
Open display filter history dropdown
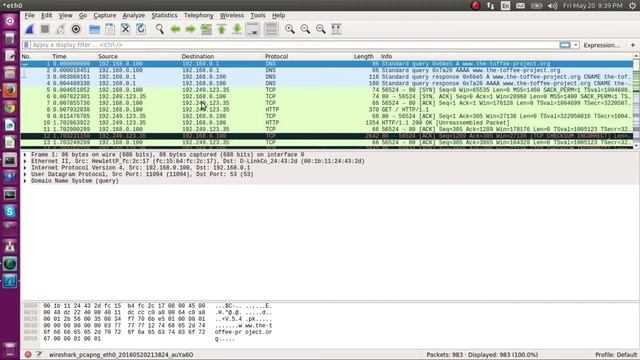[576, 45]
